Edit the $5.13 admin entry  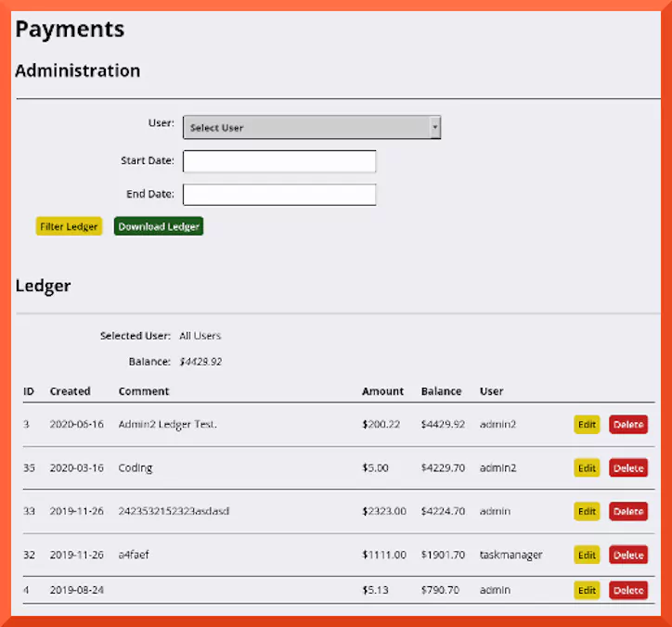587,590
